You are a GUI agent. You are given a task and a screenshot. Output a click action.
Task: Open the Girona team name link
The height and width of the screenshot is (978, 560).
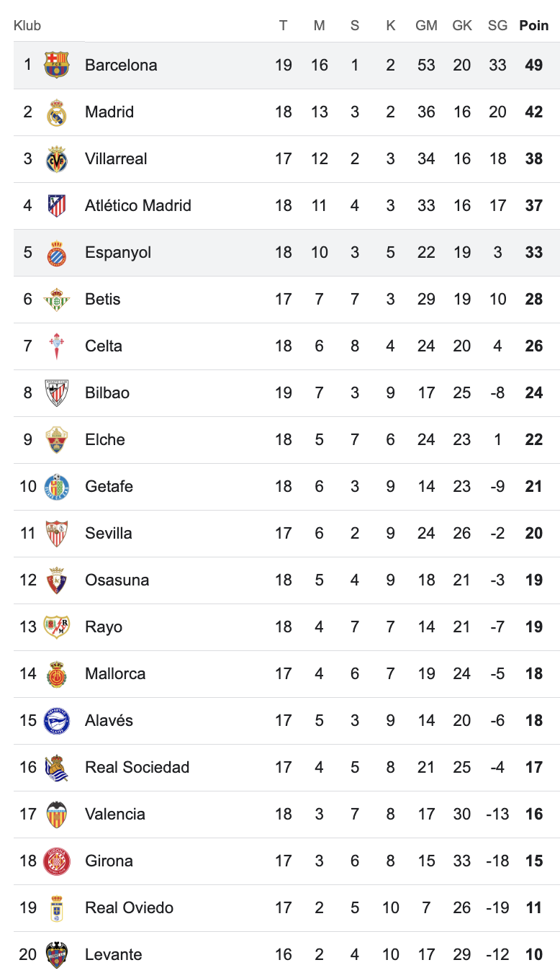tap(109, 861)
